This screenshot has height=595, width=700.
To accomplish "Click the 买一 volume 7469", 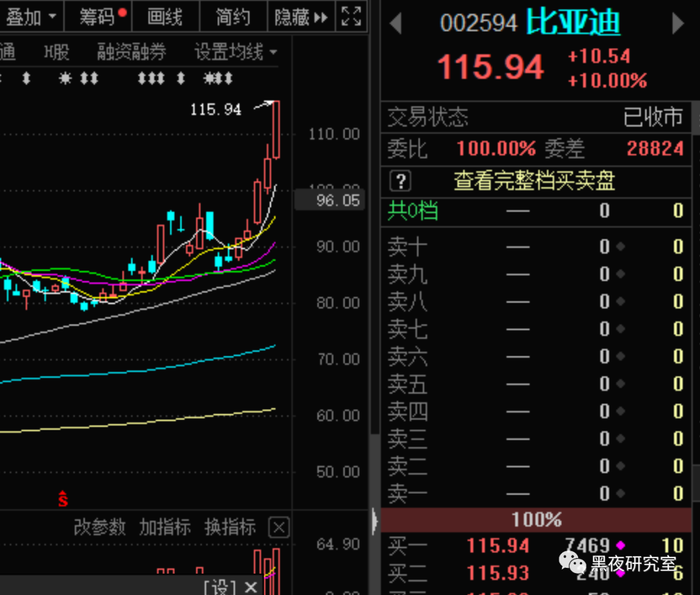I will pyautogui.click(x=587, y=546).
